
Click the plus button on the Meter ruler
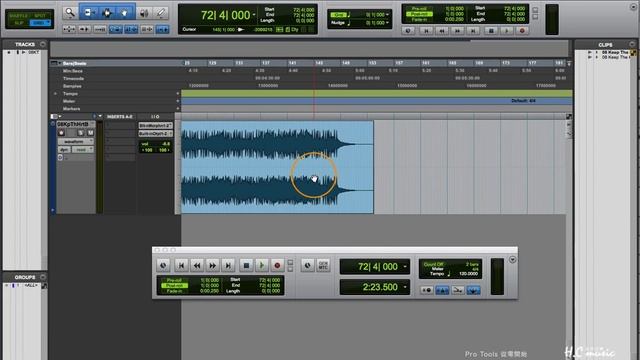coord(178,101)
